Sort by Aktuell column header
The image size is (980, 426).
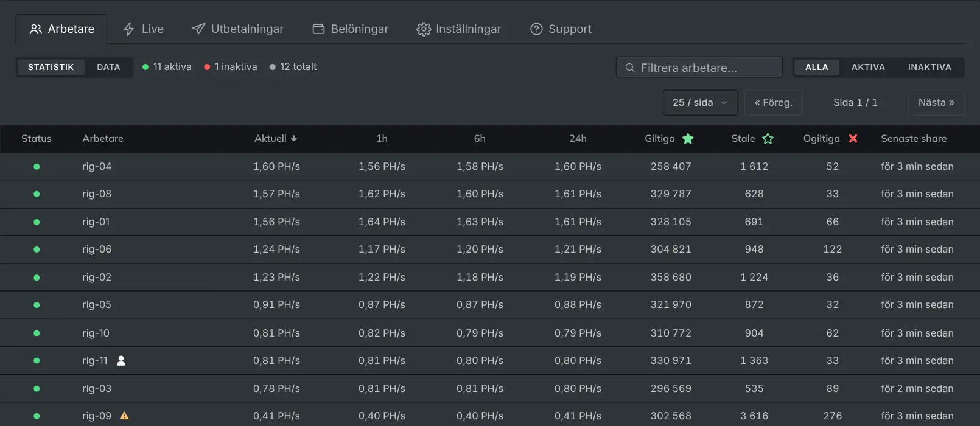(276, 139)
